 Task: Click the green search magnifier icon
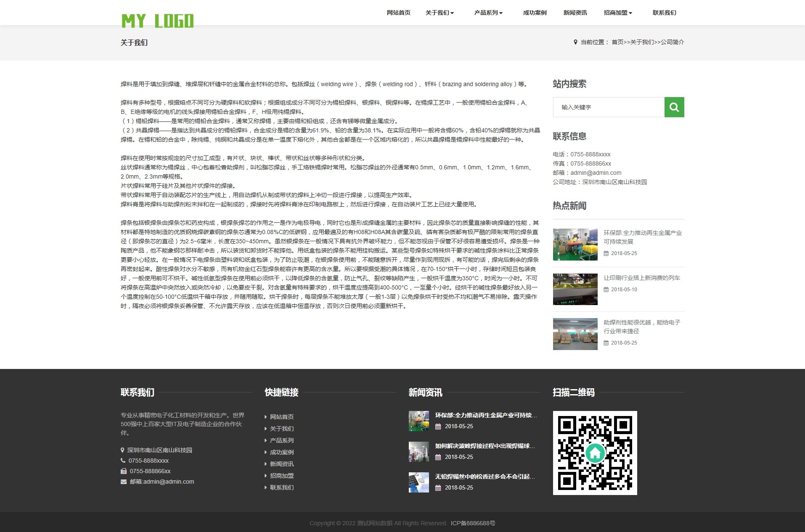pyautogui.click(x=674, y=107)
